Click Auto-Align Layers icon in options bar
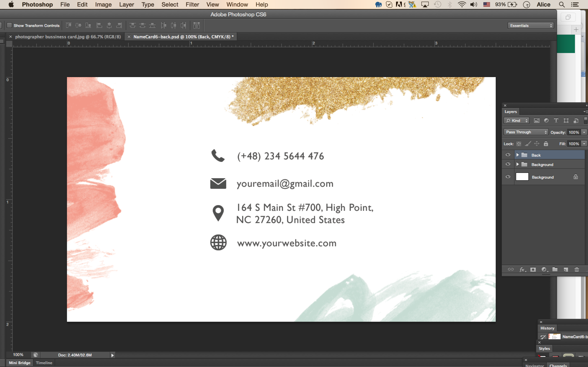The width and height of the screenshot is (588, 367). click(x=196, y=25)
